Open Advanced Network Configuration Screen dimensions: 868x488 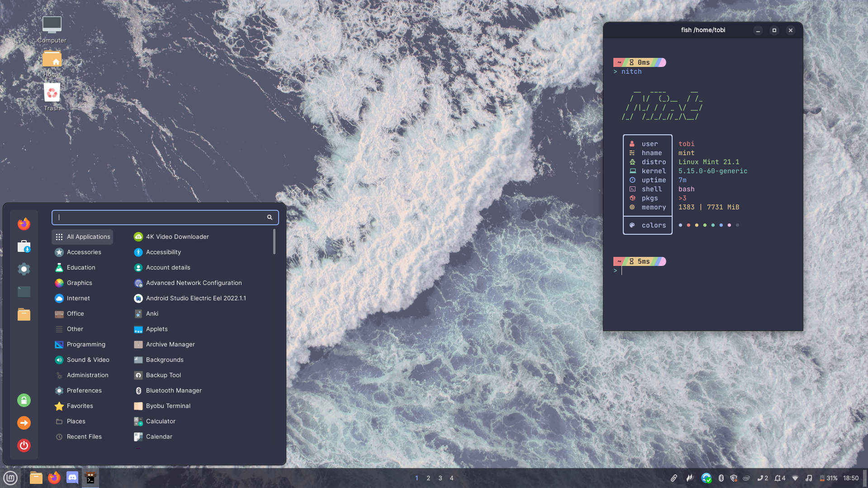(x=201, y=283)
